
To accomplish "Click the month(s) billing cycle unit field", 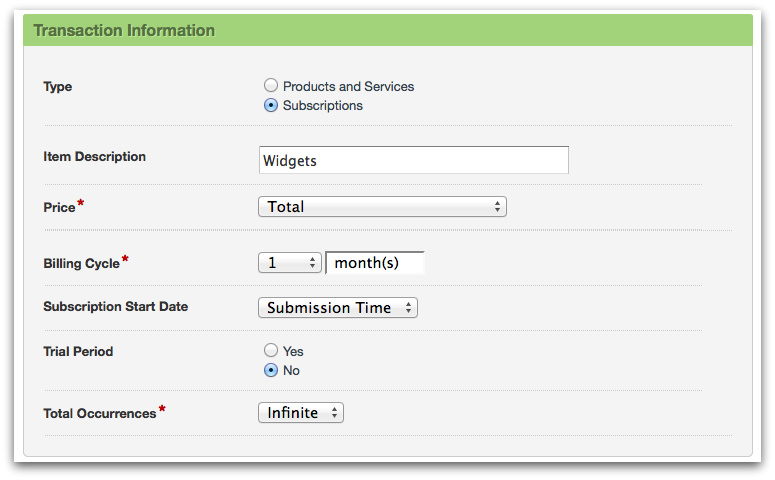I will tap(375, 263).
